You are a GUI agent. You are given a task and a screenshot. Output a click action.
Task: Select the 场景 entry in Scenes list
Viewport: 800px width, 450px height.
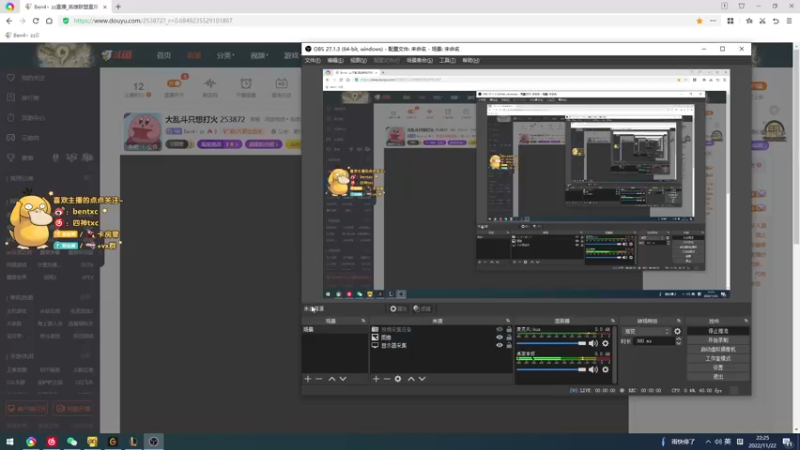(334, 330)
